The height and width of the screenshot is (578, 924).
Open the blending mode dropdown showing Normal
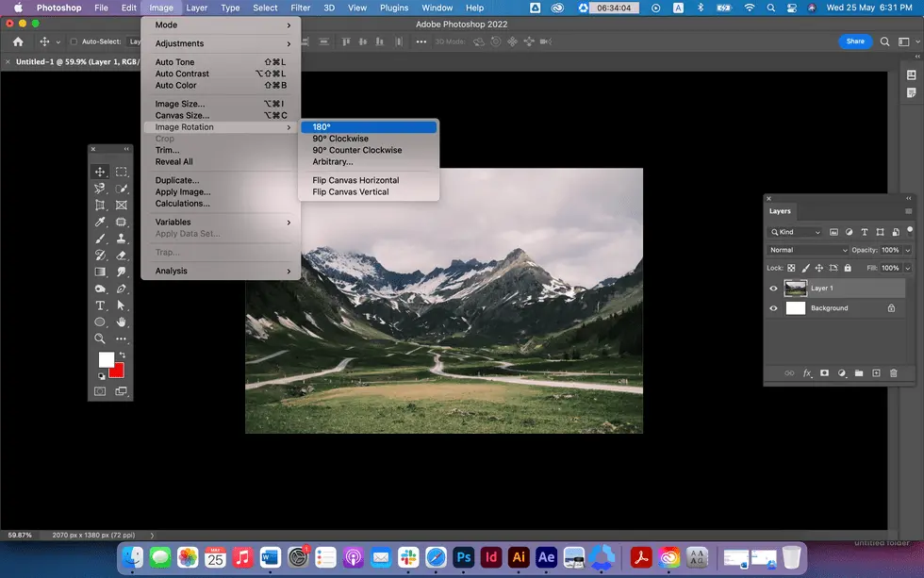(x=805, y=250)
